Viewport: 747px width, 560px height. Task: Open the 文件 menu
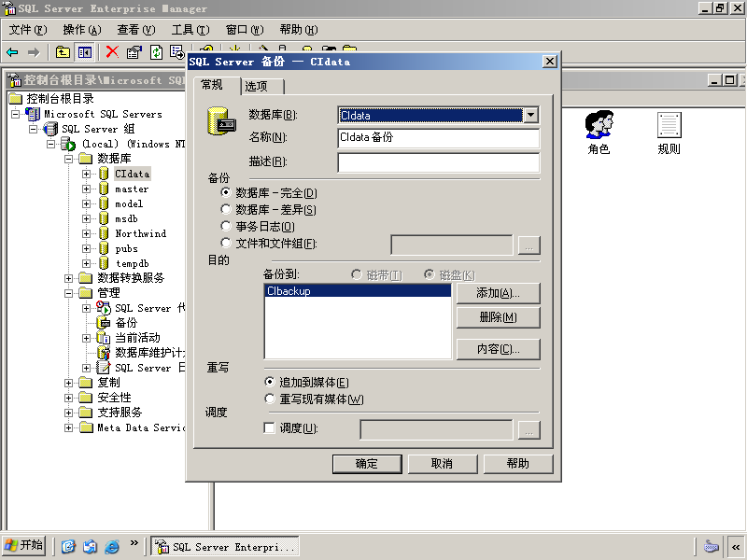(28, 30)
